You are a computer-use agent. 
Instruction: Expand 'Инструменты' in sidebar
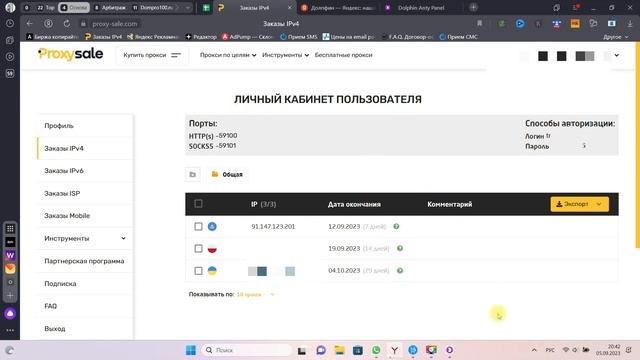tap(85, 238)
